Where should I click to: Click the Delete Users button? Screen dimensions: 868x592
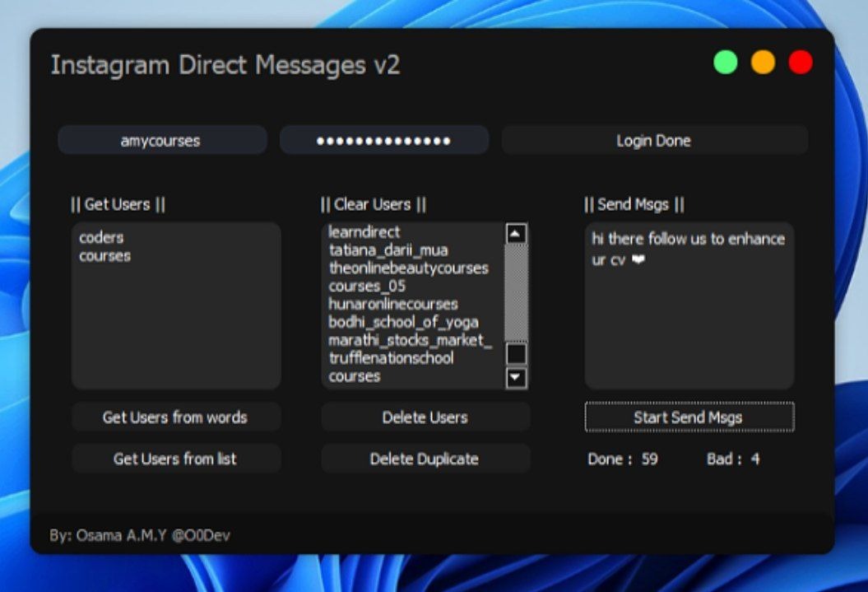[x=425, y=417]
